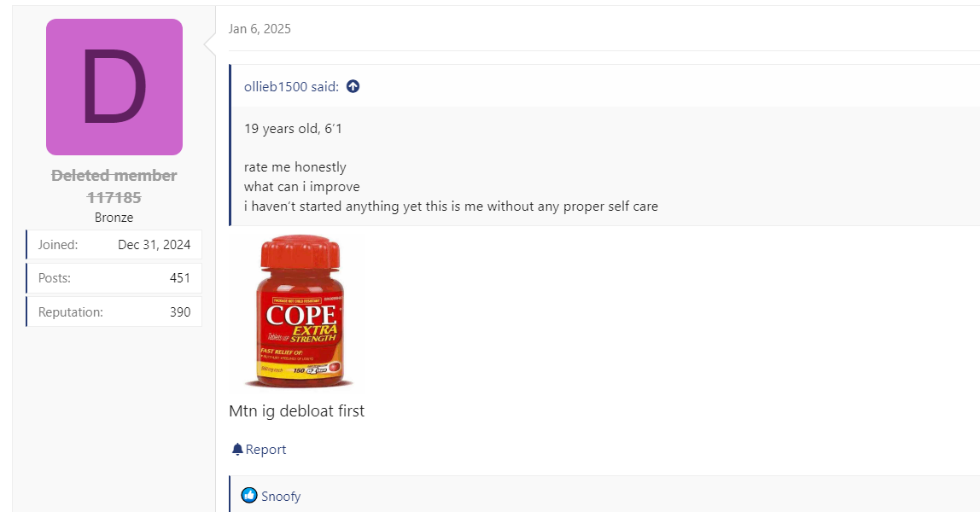980x512 pixels.
Task: Click the blue thumbs-up like icon
Action: coord(249,496)
